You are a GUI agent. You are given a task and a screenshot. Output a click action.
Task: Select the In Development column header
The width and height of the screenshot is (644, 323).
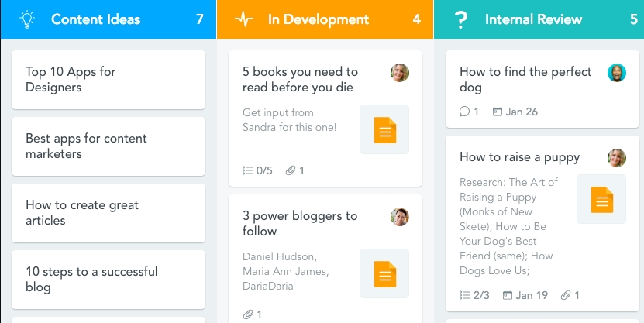(318, 19)
